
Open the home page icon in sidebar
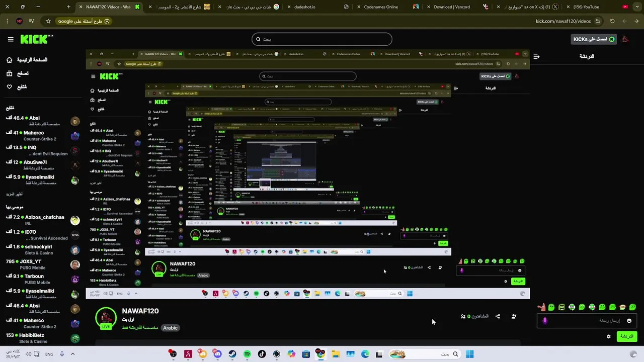pos(9,60)
